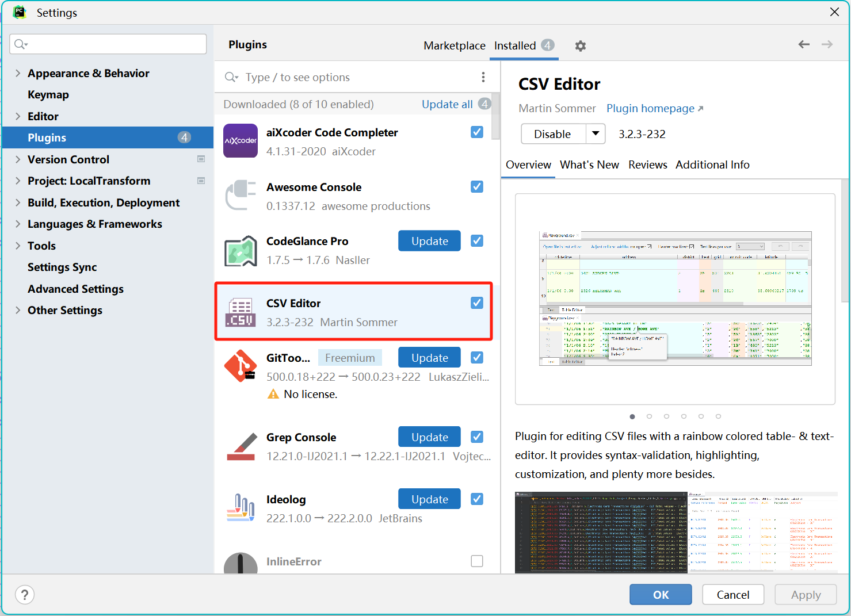Click the CSV Editor screenshot preview
Viewport: 851px width, 616px height.
675,299
